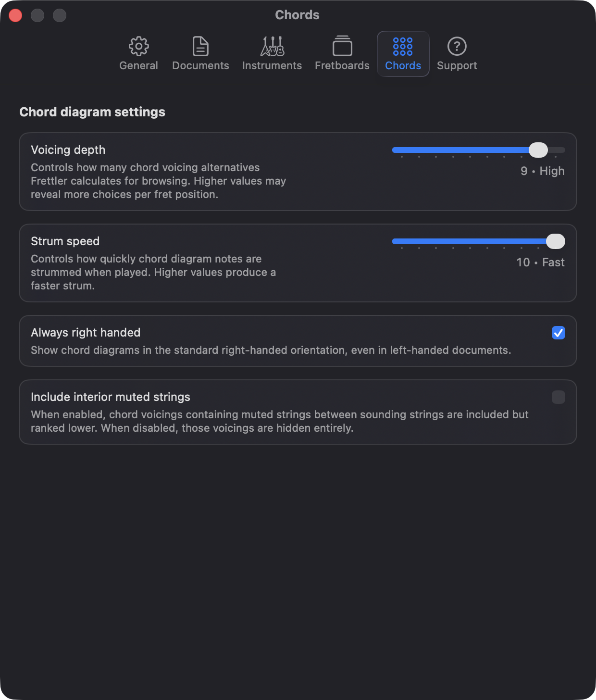This screenshot has height=700, width=596.
Task: Open the Fretboards stacked-cards icon
Action: point(342,46)
